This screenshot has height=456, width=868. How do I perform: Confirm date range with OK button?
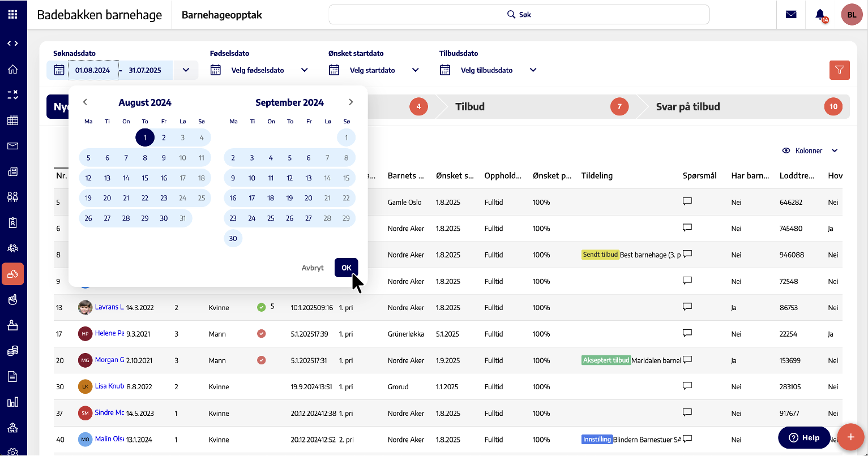pos(346,268)
